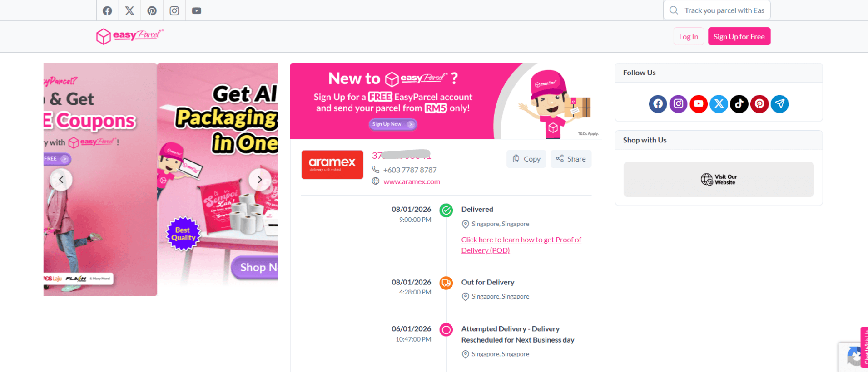Screen dimensions: 868x372
Task: Open YouTube in Follow Us panel
Action: tap(699, 104)
